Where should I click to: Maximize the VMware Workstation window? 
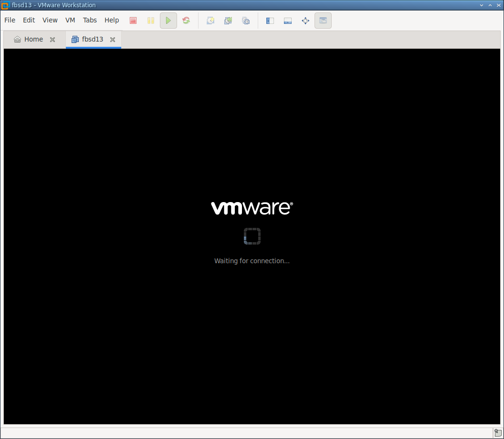(x=490, y=5)
